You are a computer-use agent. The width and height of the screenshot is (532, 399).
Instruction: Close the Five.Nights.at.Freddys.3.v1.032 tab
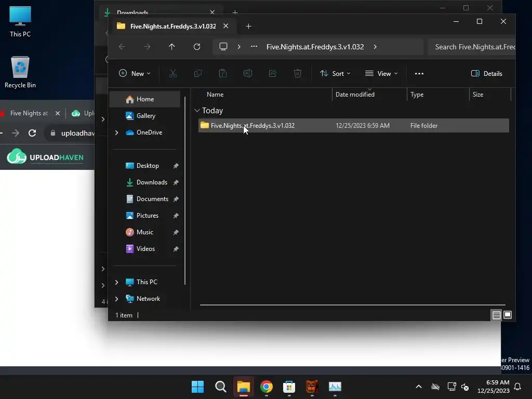(225, 26)
